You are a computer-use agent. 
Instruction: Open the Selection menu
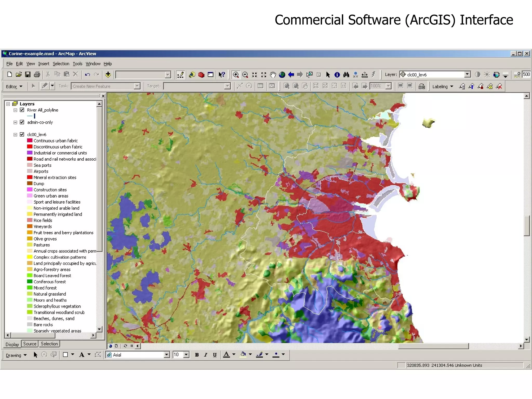(61, 64)
